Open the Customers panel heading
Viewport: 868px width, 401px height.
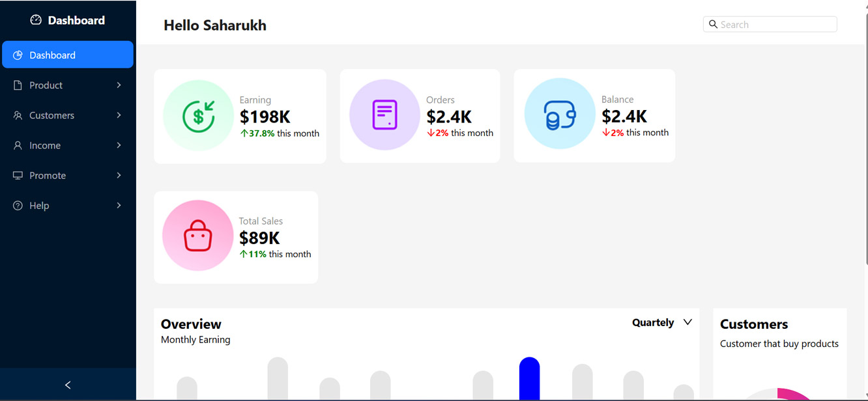[753, 324]
